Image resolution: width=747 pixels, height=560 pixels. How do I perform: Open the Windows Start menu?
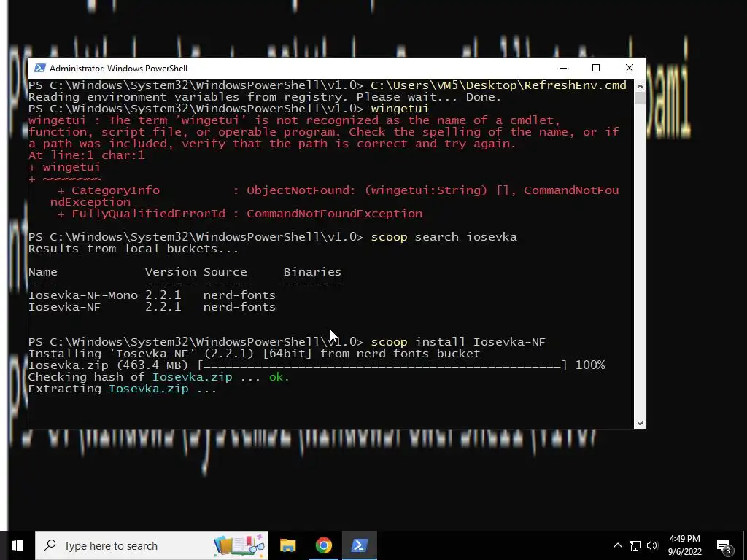pos(18,545)
